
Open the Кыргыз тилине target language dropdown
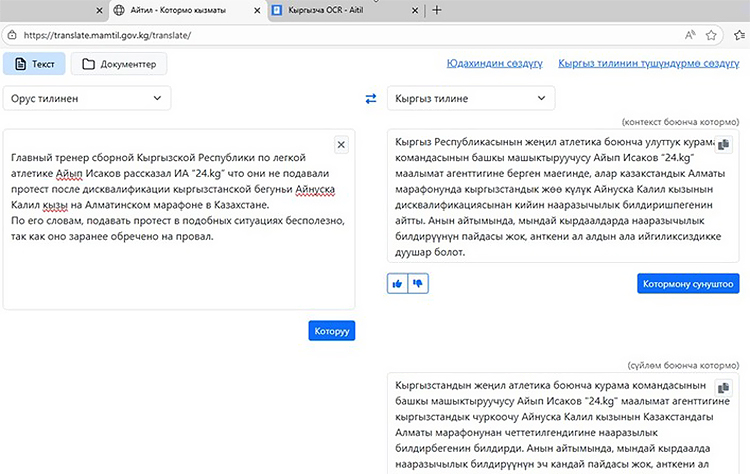[x=470, y=99]
